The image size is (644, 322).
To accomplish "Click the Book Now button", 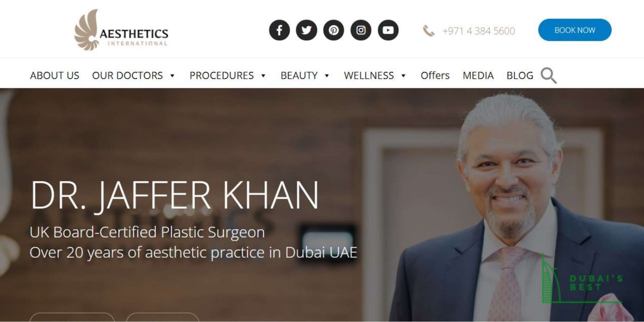I will tap(575, 30).
